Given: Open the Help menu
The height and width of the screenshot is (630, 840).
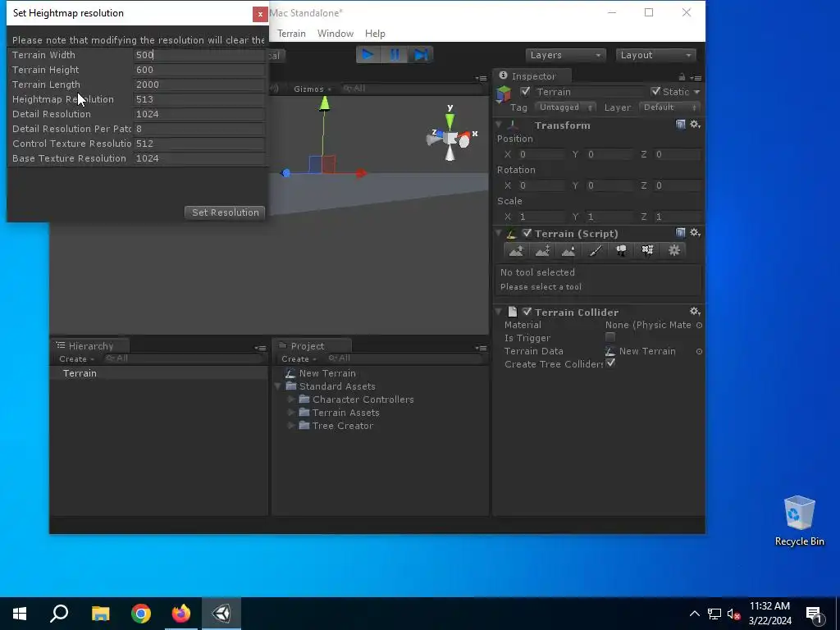Looking at the screenshot, I should pyautogui.click(x=375, y=33).
